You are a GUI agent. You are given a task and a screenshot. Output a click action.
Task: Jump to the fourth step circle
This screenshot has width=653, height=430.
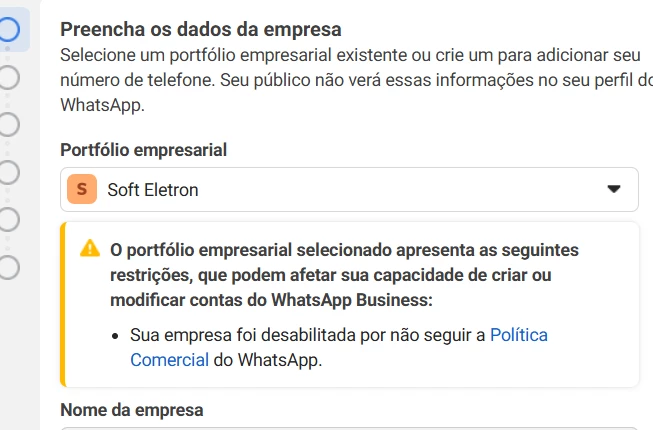point(9,172)
